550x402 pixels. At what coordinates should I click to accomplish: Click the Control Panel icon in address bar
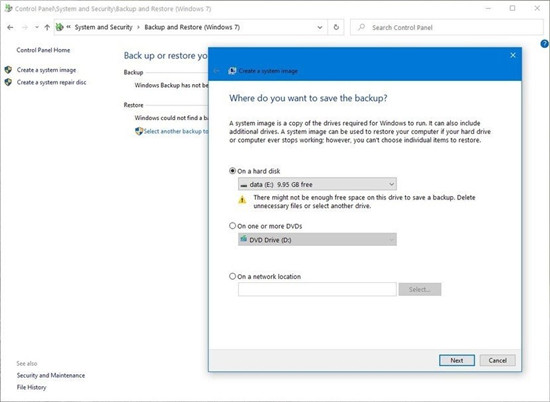pyautogui.click(x=60, y=27)
